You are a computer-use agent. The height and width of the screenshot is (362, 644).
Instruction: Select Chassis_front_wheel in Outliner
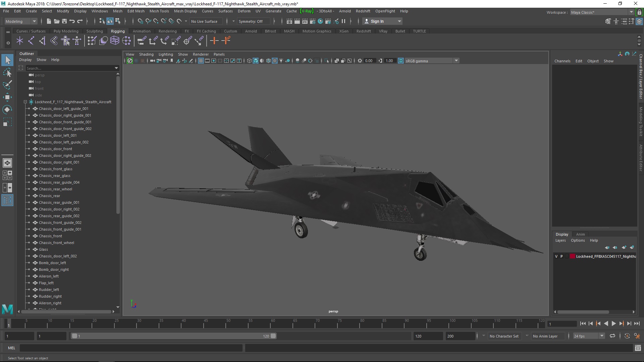coord(56,243)
